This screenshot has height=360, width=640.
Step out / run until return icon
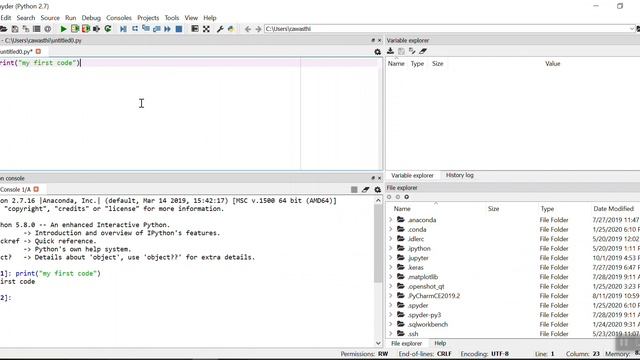(x=157, y=29)
